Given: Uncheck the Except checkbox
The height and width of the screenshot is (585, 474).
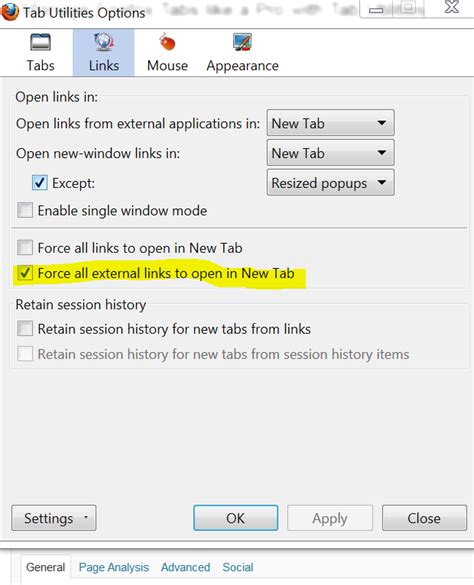Looking at the screenshot, I should tap(40, 183).
